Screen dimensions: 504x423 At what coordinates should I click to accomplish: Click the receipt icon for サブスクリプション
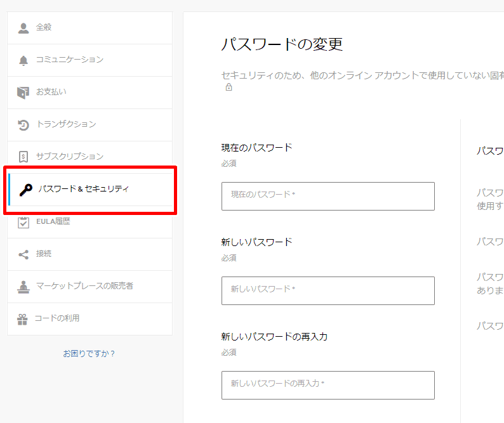tap(23, 157)
